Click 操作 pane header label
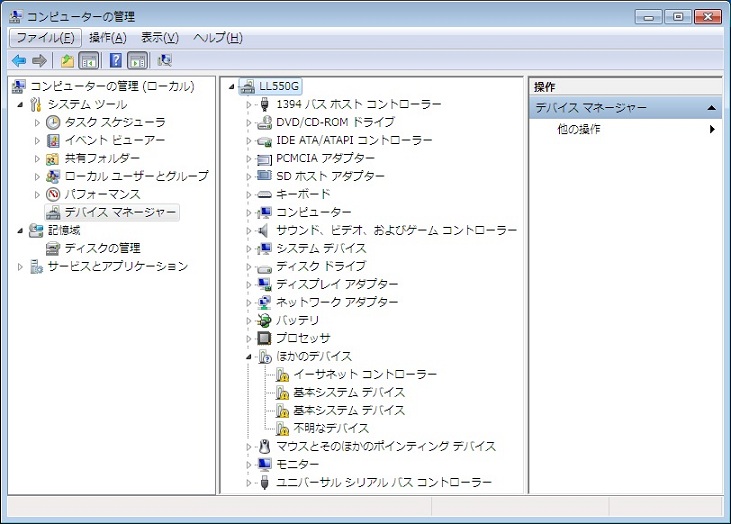This screenshot has height=524, width=731. (545, 87)
